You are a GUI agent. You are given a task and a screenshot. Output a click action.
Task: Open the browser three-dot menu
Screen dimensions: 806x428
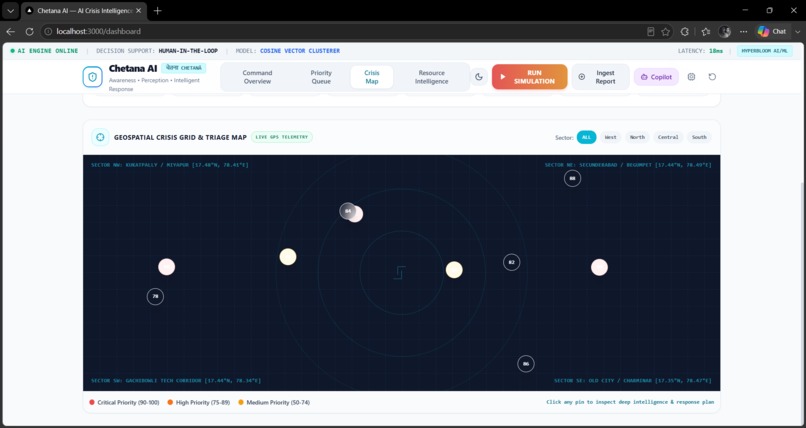[743, 31]
